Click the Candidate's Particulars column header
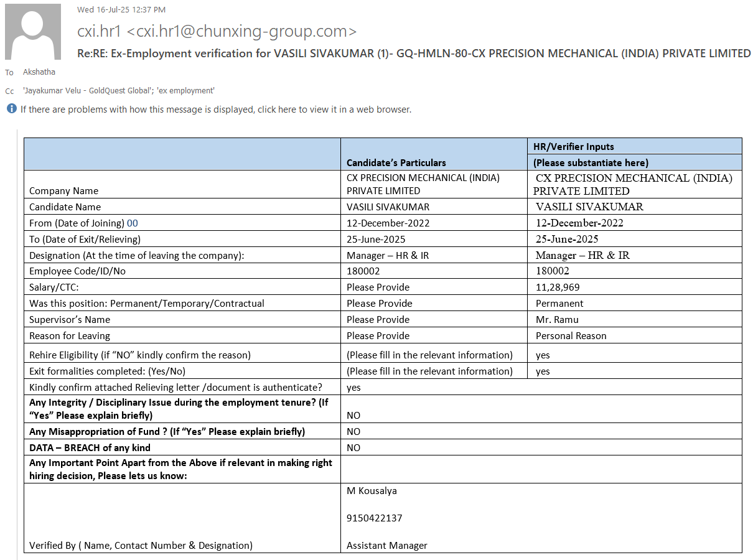 point(396,163)
